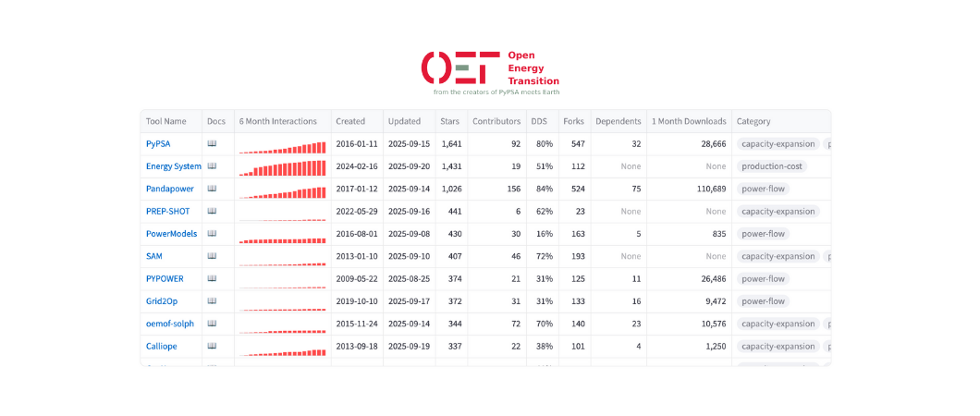980x416 pixels.
Task: Open the docs icon for PYPOWER
Action: [212, 278]
